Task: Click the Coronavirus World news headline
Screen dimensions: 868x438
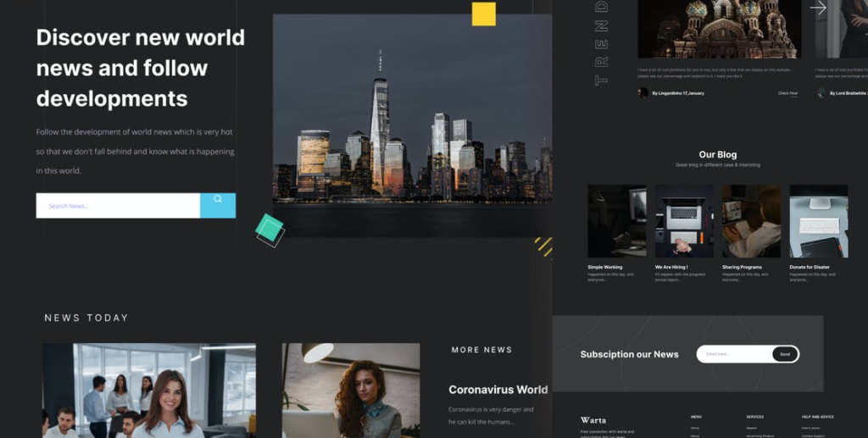Action: point(498,390)
